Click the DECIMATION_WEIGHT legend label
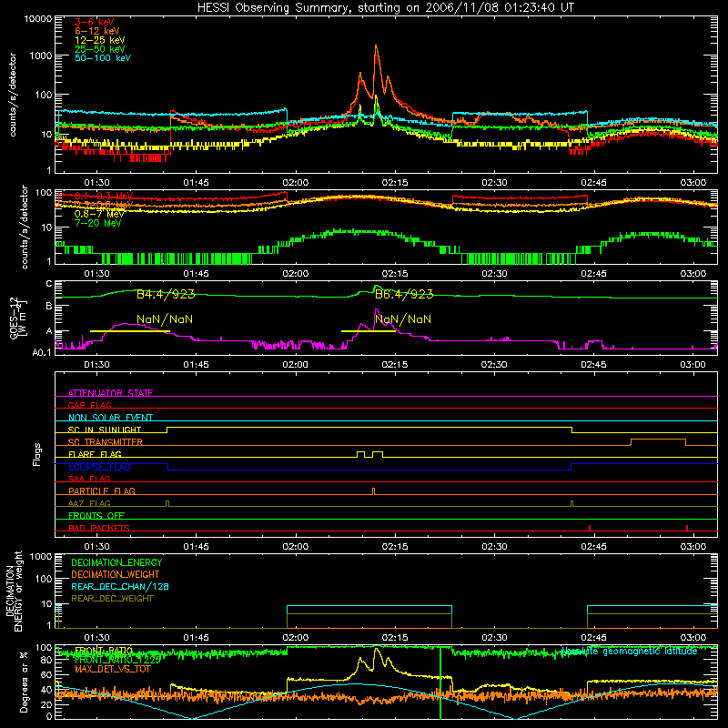The width and height of the screenshot is (728, 728). (116, 574)
